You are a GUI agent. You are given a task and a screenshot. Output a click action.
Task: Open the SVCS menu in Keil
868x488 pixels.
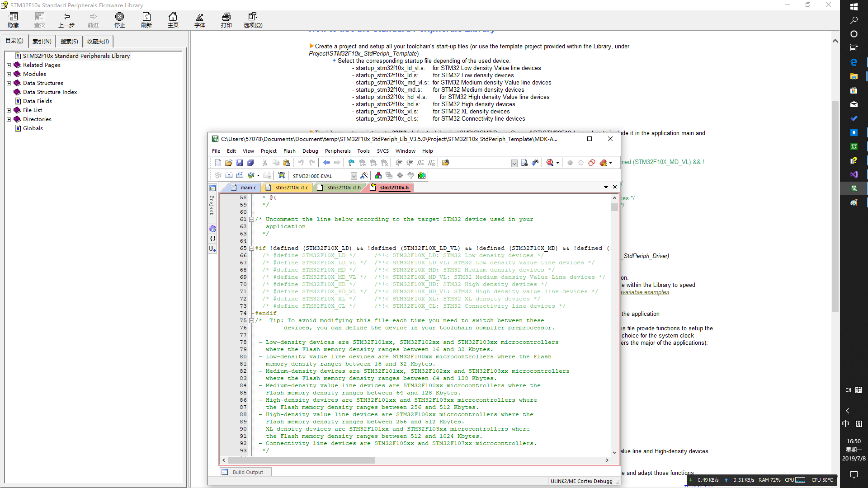tap(383, 151)
